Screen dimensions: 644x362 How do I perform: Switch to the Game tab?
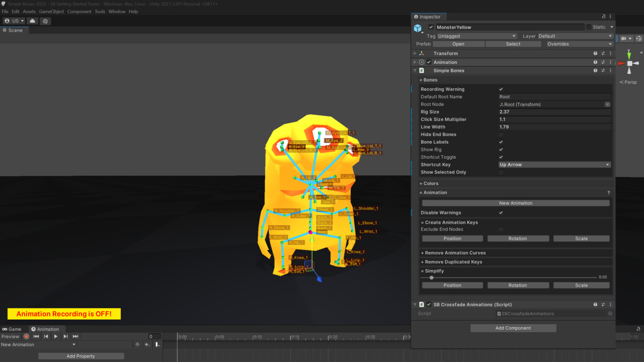[x=12, y=329]
